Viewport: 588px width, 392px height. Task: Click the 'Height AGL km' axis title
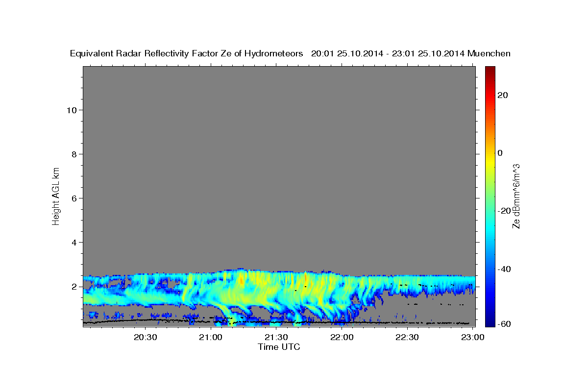pyautogui.click(x=56, y=196)
